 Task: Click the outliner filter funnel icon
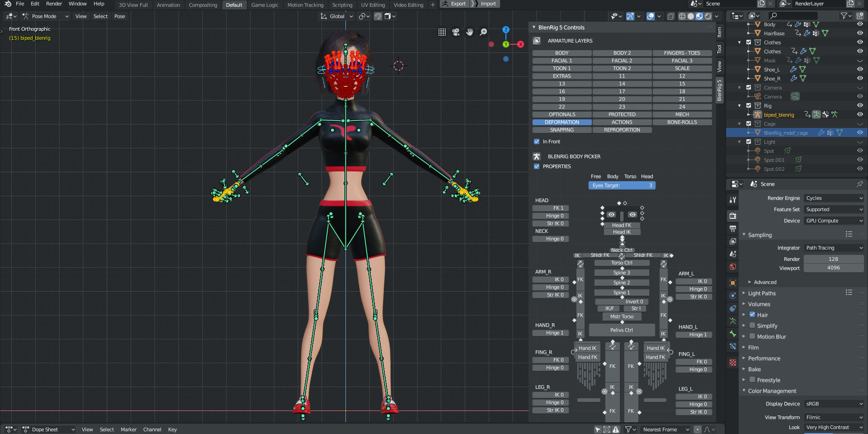click(844, 16)
